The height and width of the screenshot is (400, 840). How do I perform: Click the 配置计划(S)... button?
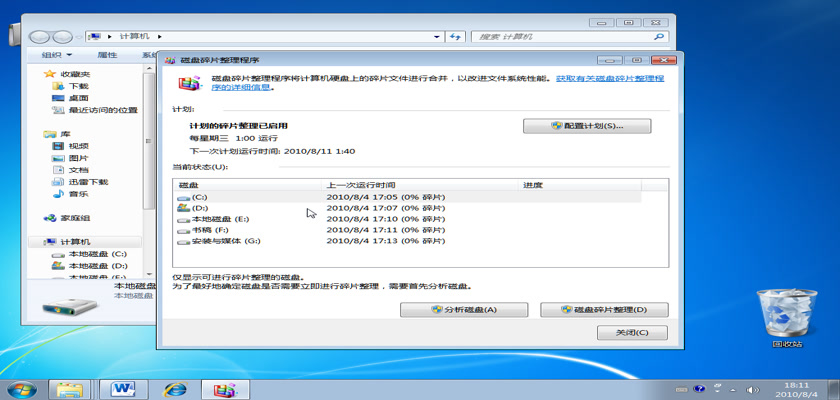tap(587, 126)
